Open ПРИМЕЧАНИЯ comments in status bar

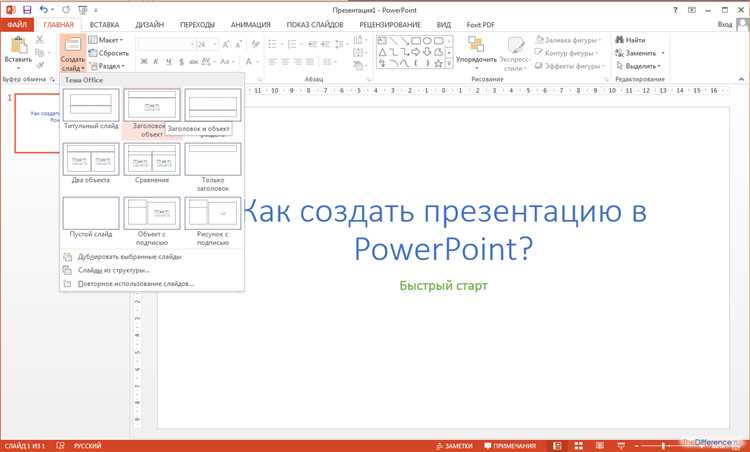pos(510,446)
